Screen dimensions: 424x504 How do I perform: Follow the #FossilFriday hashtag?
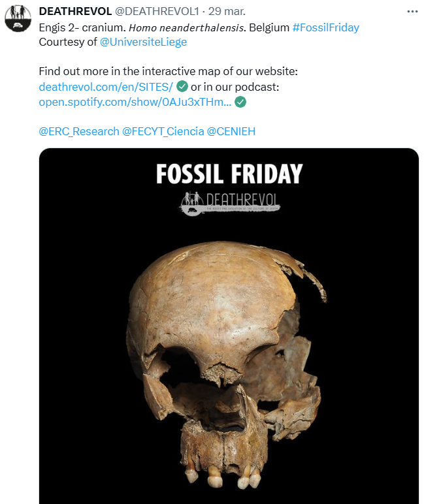tap(325, 27)
